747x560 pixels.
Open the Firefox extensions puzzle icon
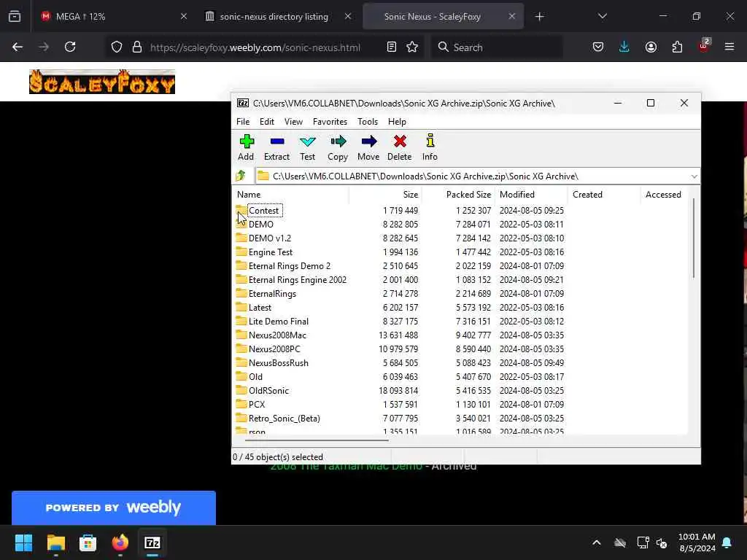[677, 47]
